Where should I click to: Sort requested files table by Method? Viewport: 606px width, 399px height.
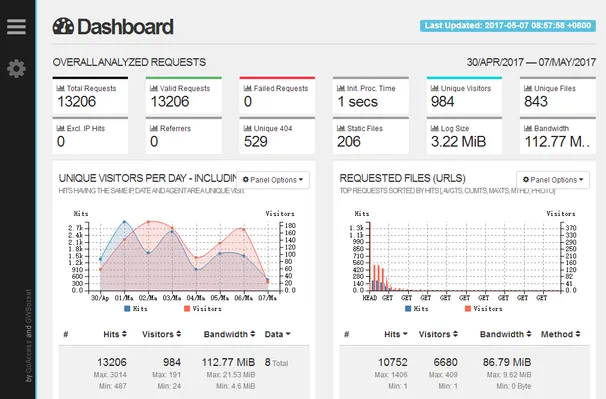click(x=560, y=334)
